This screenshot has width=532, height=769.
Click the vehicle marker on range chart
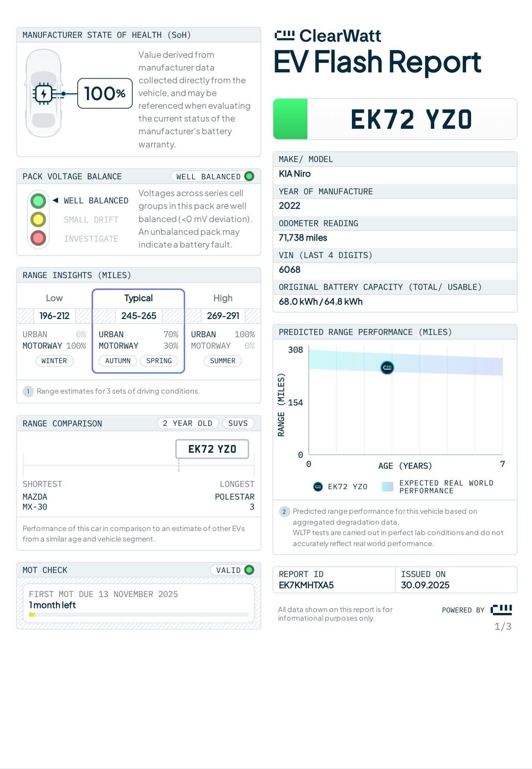[387, 367]
